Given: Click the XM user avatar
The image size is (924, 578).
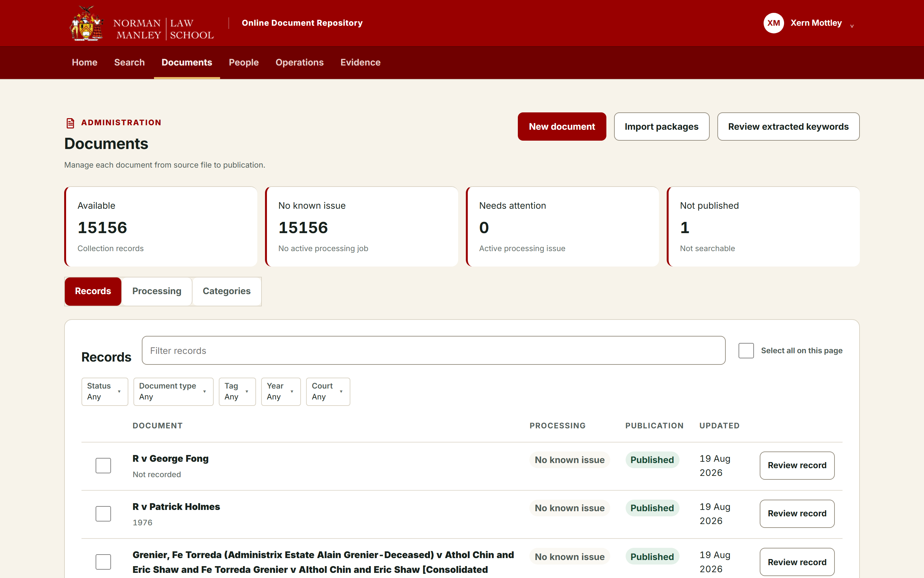Looking at the screenshot, I should point(774,23).
